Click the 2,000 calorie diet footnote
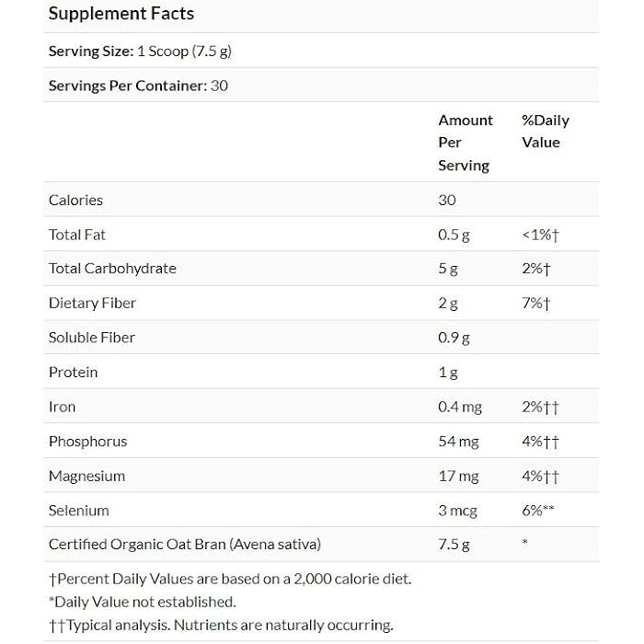644x644 pixels. tap(230, 579)
